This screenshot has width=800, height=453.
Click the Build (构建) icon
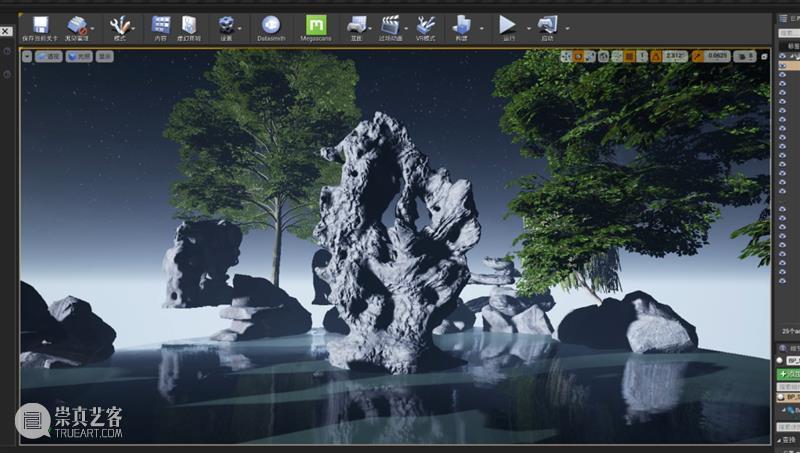462,26
